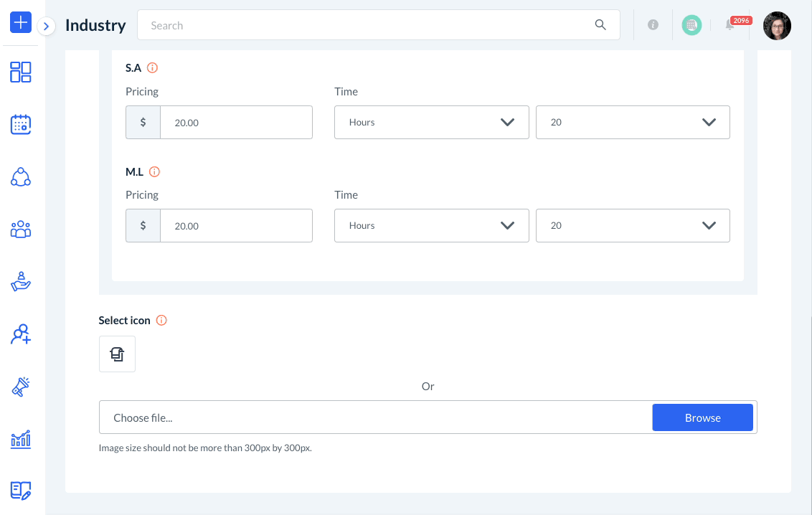Viewport: 812px width, 515px height.
Task: Open S.A time value dropdown showing 20
Action: click(633, 123)
